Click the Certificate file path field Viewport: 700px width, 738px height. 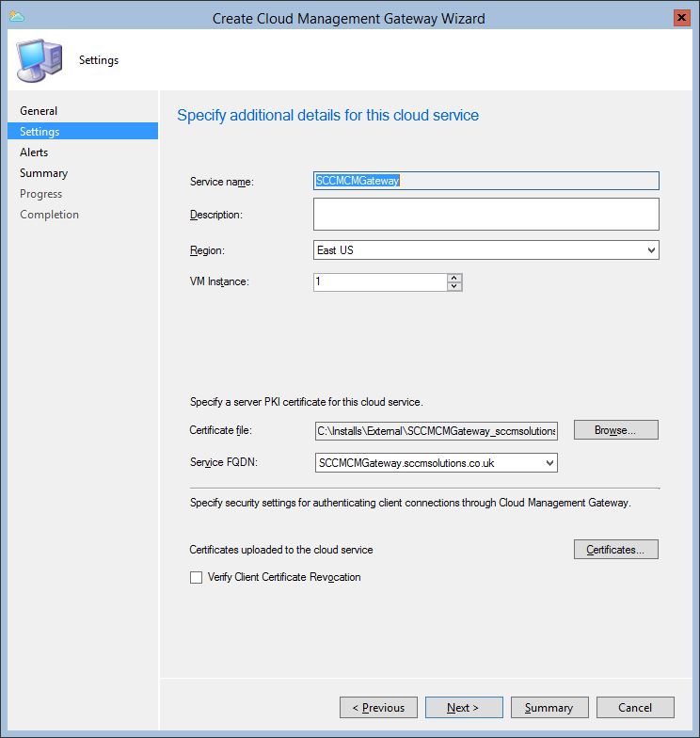437,431
